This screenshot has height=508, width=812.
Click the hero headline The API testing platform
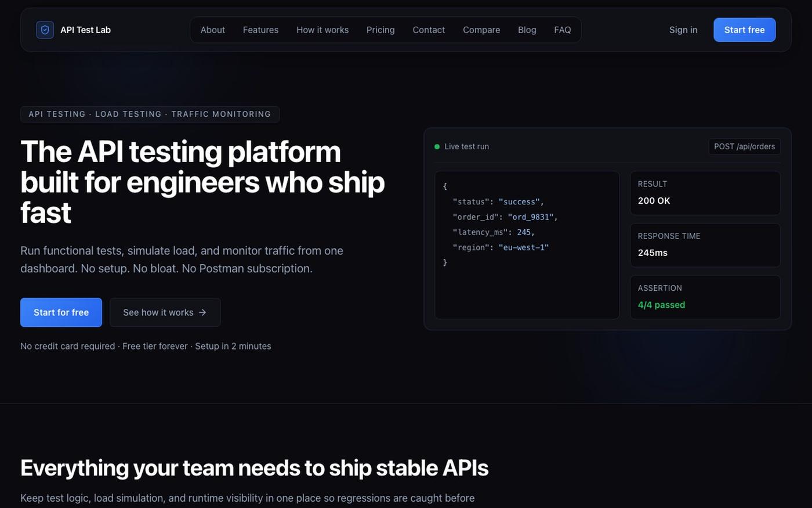tap(202, 182)
